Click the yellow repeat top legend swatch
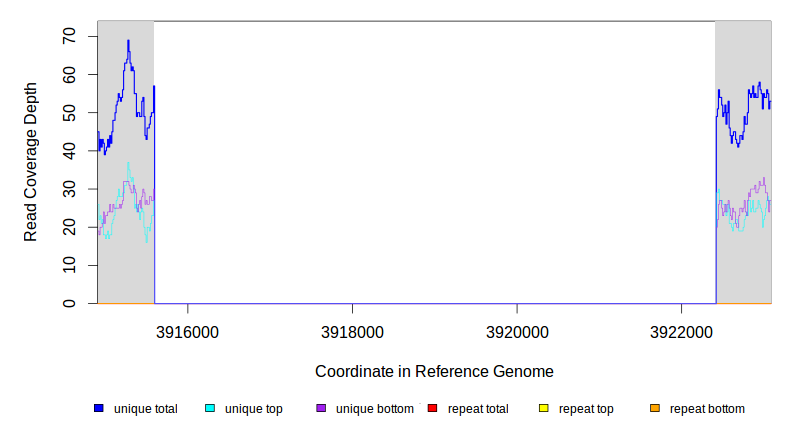Image resolution: width=792 pixels, height=432 pixels. coord(544,409)
